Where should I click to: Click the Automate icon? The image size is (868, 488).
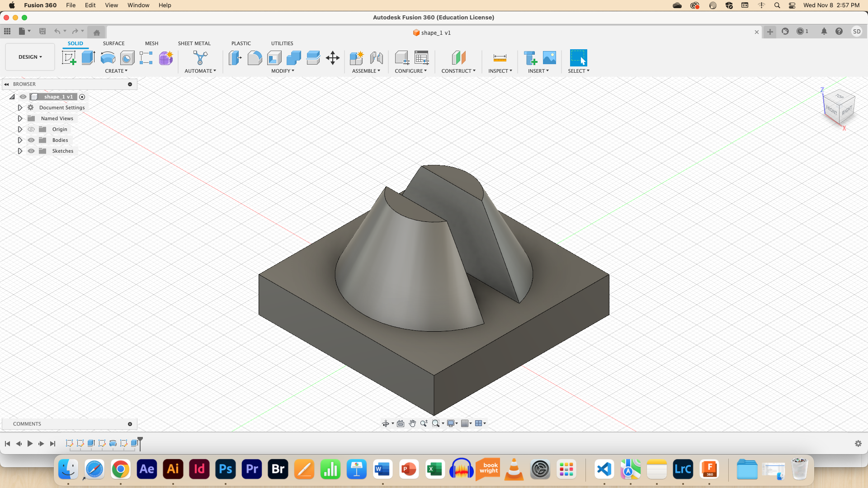[200, 58]
